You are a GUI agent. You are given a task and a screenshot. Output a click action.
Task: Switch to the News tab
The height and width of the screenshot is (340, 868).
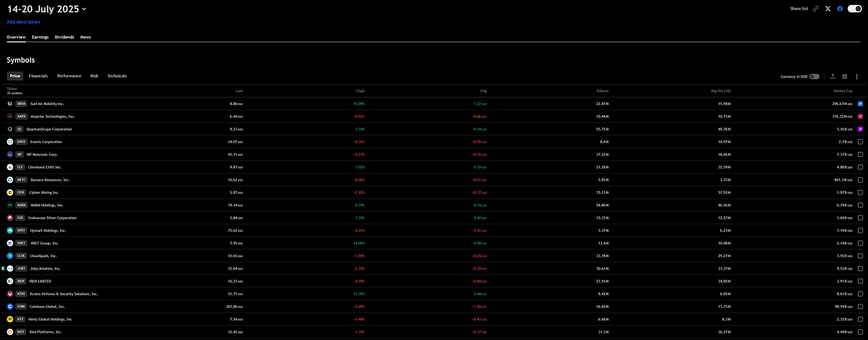[x=86, y=37]
